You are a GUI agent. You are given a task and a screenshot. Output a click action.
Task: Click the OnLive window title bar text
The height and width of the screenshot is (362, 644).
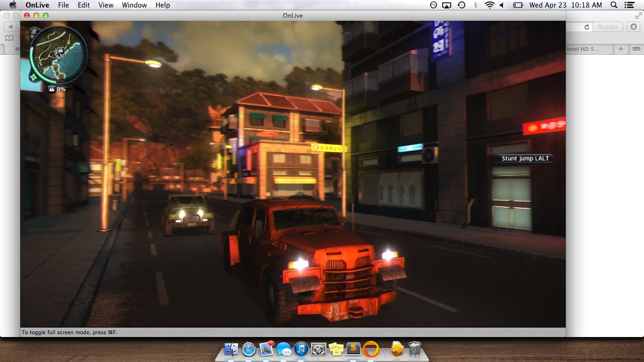point(293,16)
